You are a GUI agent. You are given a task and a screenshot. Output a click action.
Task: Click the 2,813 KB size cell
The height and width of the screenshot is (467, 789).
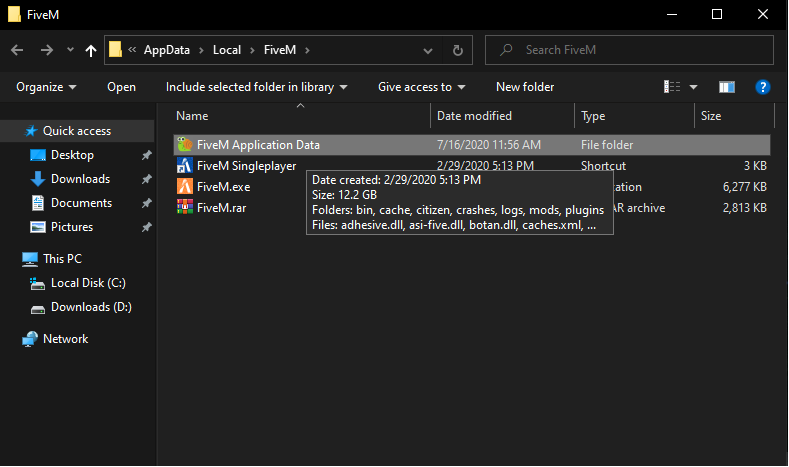pyautogui.click(x=745, y=208)
